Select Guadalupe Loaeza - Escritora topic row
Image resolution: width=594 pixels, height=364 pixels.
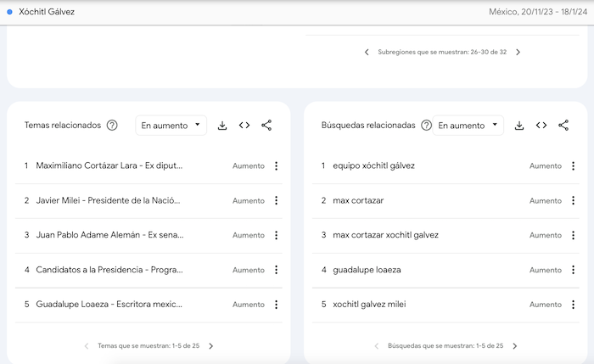pyautogui.click(x=109, y=305)
